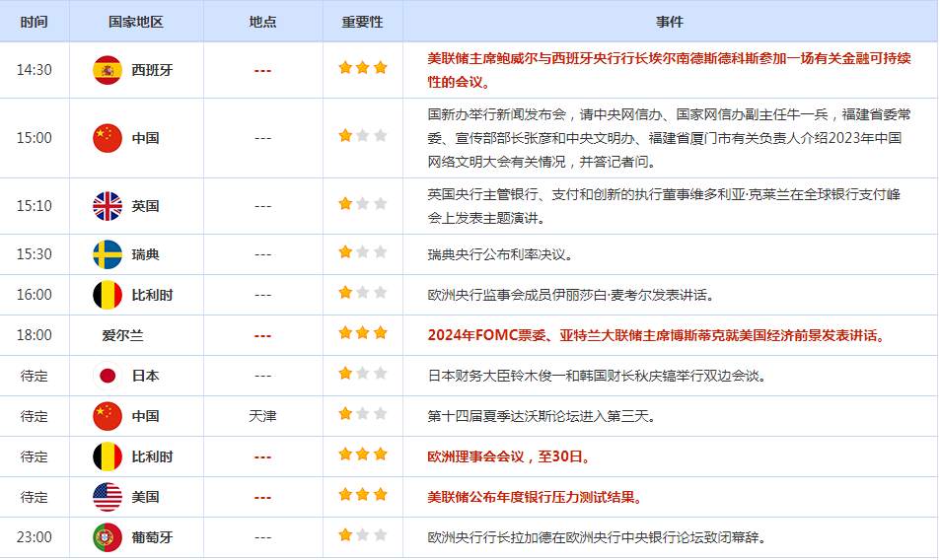Image resolution: width=940 pixels, height=560 pixels.
Task: Click 瑞典央行公布利率决议 event text
Action: [x=500, y=254]
